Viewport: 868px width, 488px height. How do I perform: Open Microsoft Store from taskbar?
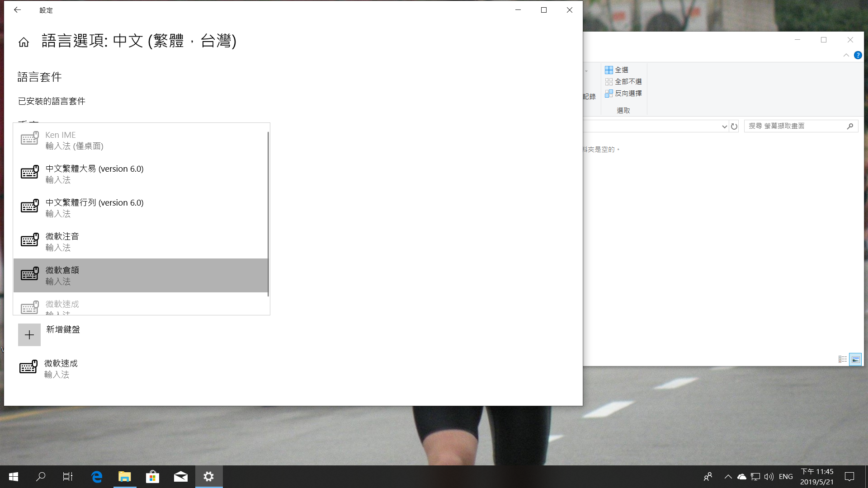[153, 476]
